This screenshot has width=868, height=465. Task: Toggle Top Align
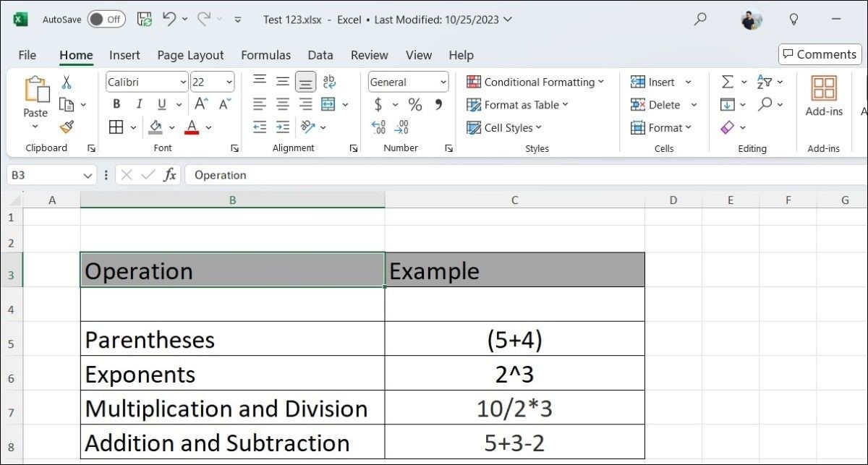click(260, 82)
